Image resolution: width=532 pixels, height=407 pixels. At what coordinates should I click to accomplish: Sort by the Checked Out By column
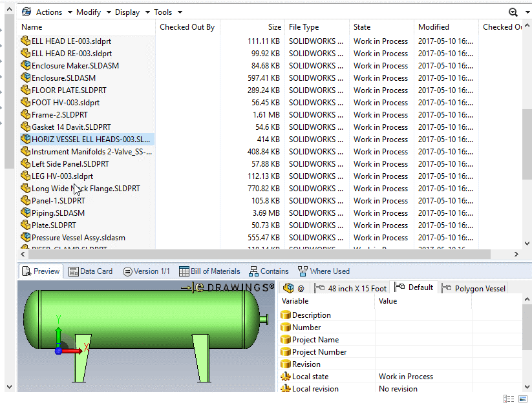pos(187,27)
